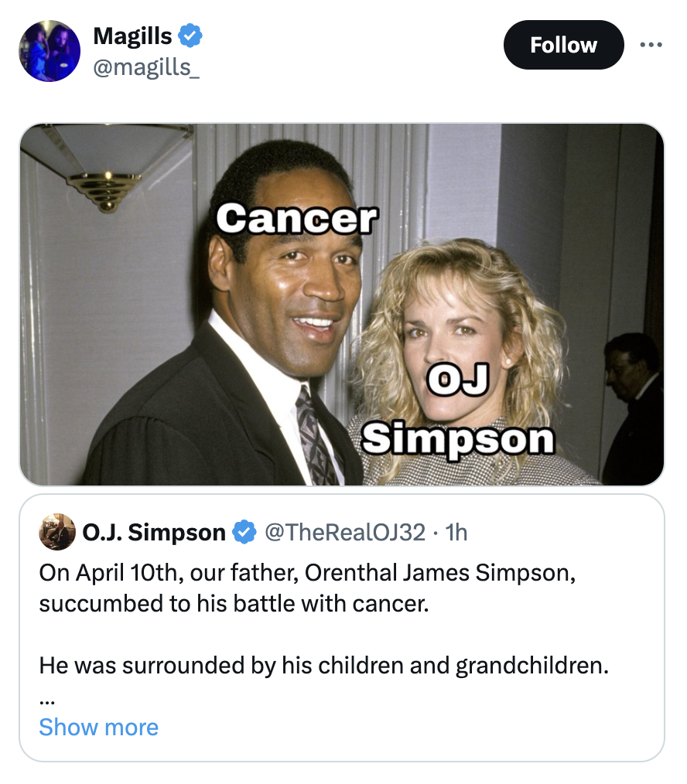Screen dimensions: 687x784
Task: Open the quoted tweet card from O.J. Simpson
Action: (x=342, y=628)
